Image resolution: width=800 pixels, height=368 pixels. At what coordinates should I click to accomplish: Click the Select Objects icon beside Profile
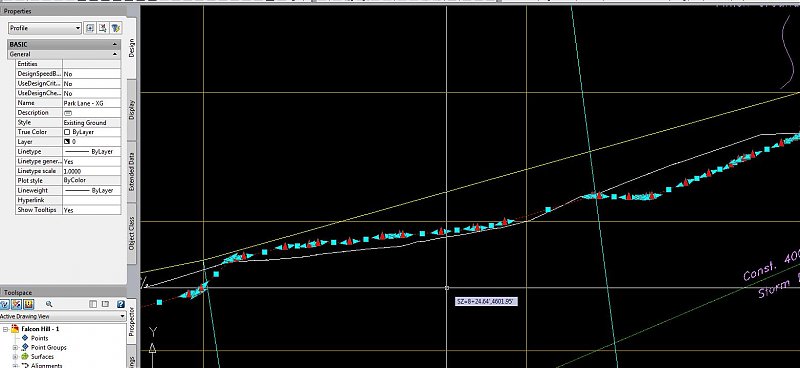click(103, 28)
